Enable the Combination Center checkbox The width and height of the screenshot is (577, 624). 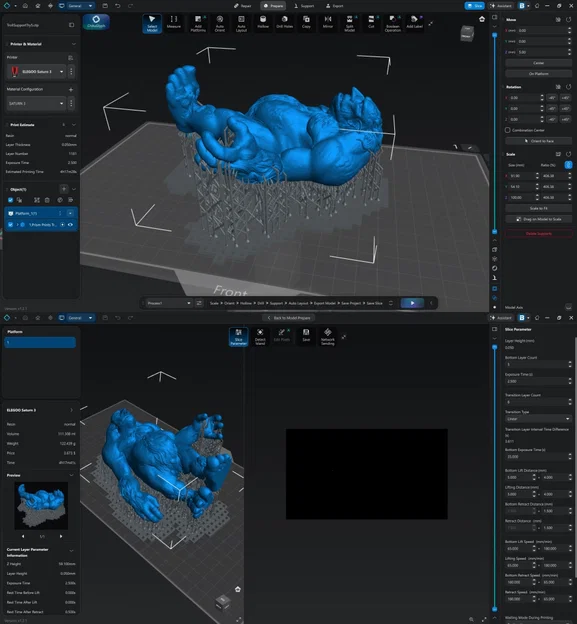508,130
